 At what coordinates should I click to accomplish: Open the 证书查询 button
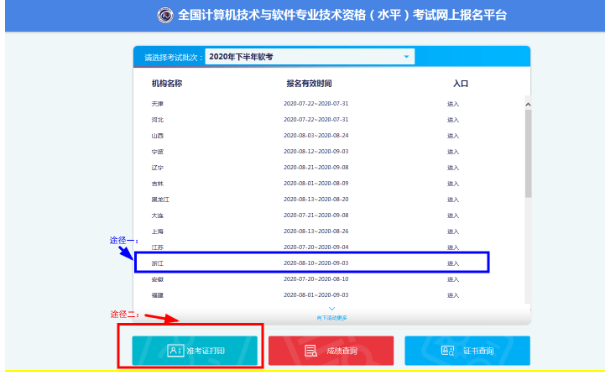pyautogui.click(x=467, y=351)
